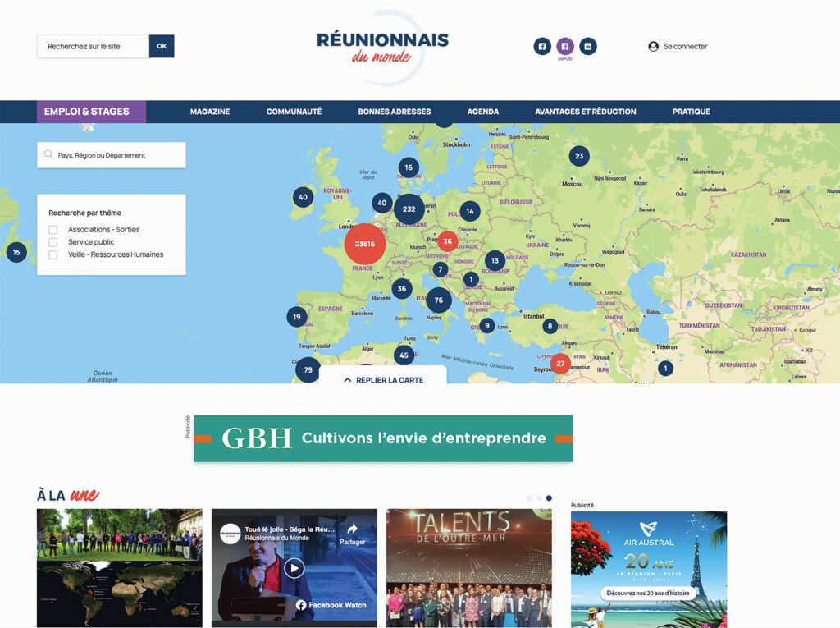
Task: Open the GBH advertisement banner
Action: click(383, 438)
